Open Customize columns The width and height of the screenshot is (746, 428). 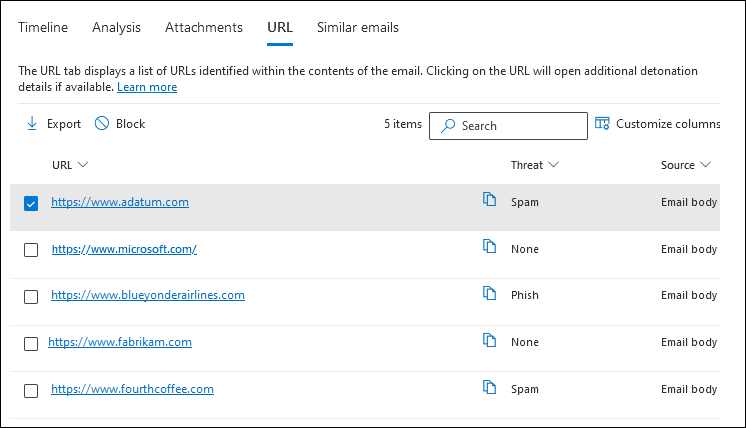(x=657, y=124)
